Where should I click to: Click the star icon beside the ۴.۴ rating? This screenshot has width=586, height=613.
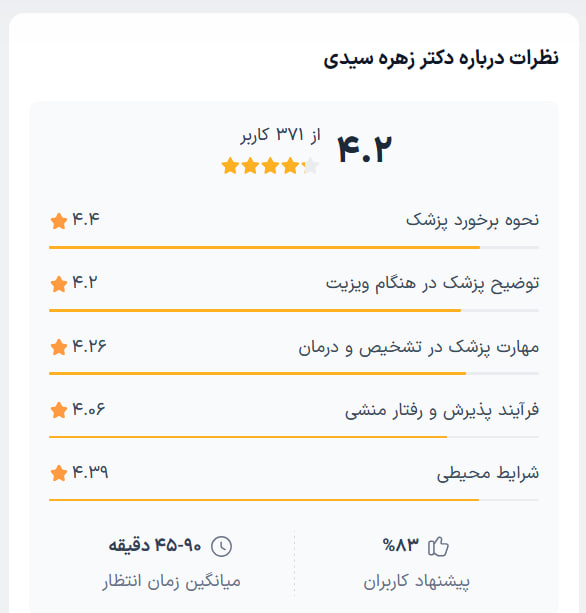click(x=59, y=221)
